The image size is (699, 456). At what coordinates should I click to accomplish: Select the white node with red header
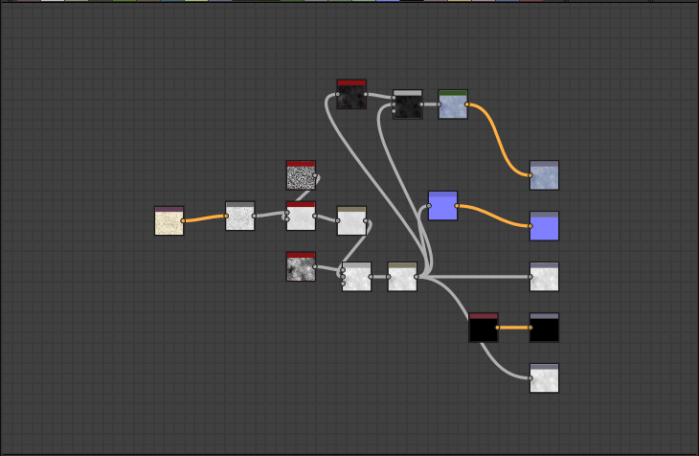coord(300,216)
